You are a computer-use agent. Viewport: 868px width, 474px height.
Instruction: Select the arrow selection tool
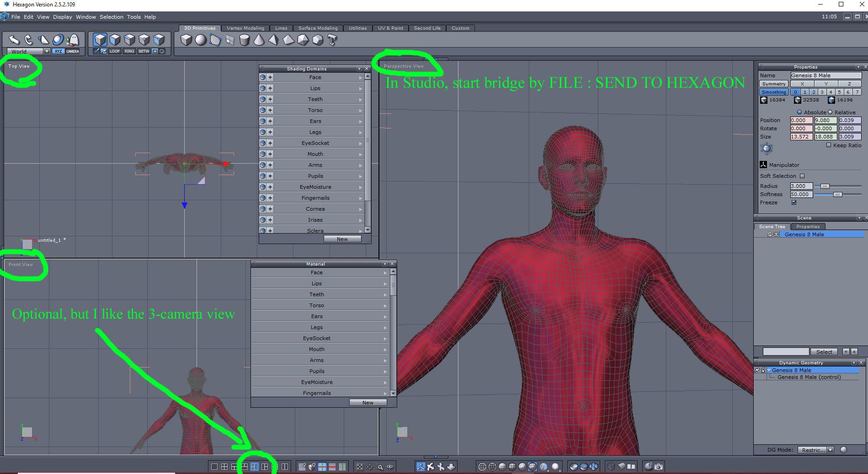coord(14,40)
